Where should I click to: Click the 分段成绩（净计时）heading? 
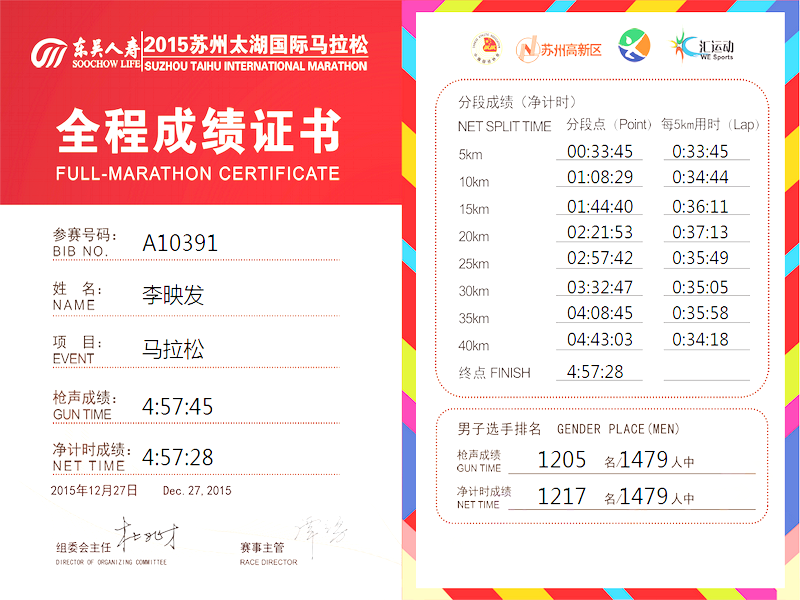click(x=517, y=102)
